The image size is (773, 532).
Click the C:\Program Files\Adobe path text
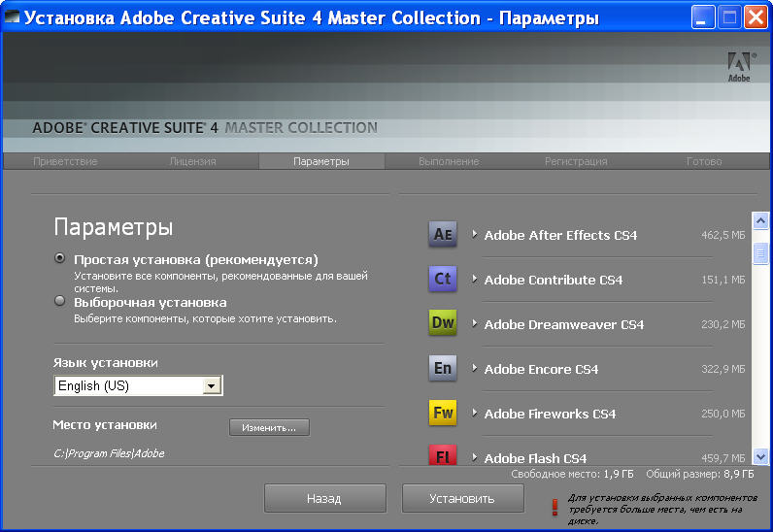point(109,453)
